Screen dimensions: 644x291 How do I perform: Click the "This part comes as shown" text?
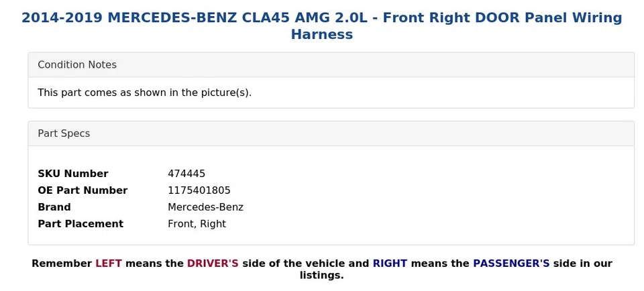(144, 93)
